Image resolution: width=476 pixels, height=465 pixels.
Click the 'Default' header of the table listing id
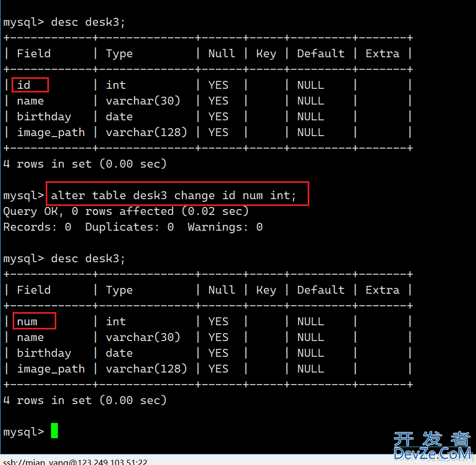(321, 54)
